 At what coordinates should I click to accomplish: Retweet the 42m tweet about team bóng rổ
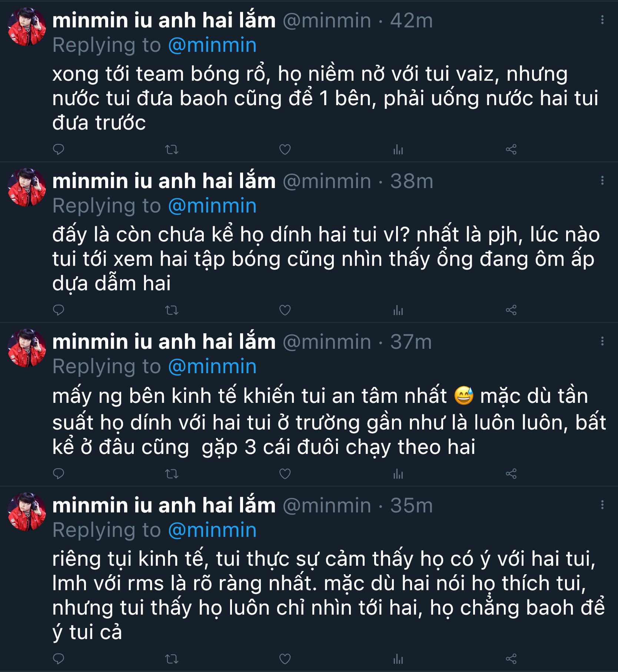click(x=172, y=150)
